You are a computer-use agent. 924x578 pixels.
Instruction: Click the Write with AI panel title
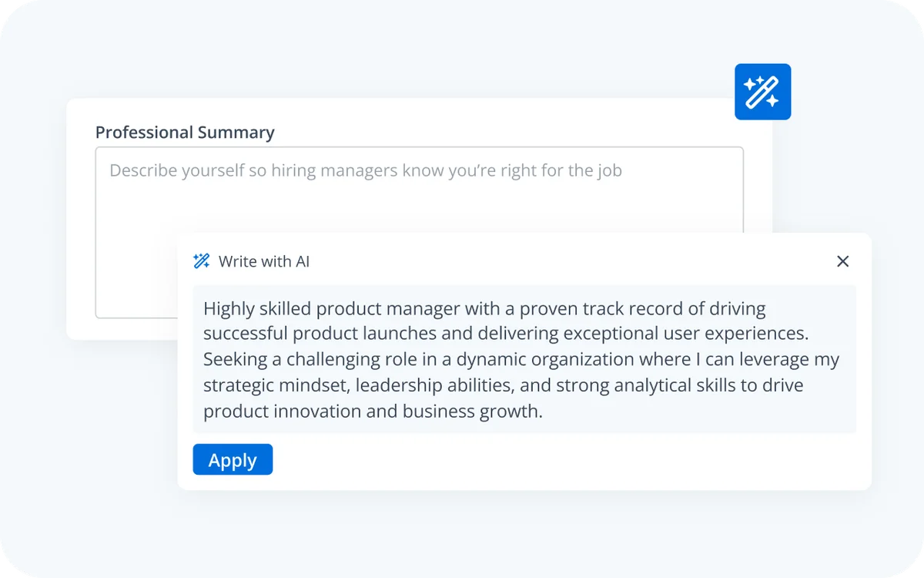[264, 261]
